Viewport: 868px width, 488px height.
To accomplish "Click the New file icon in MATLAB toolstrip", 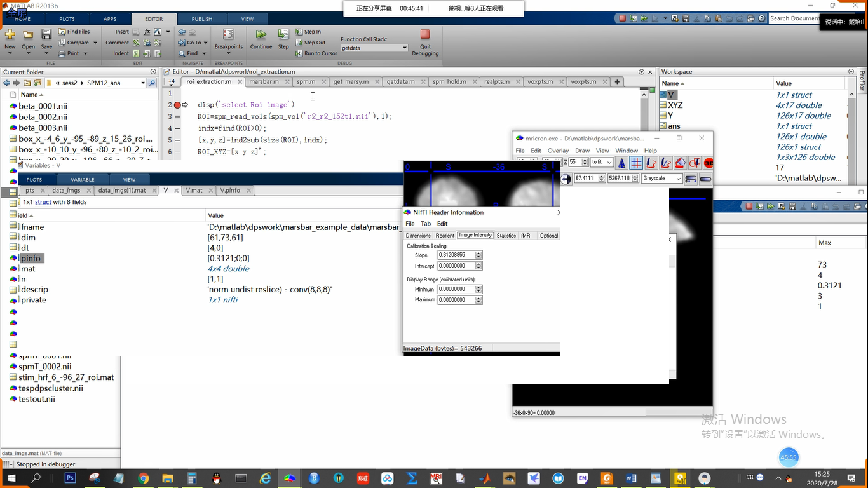I will coord(10,34).
